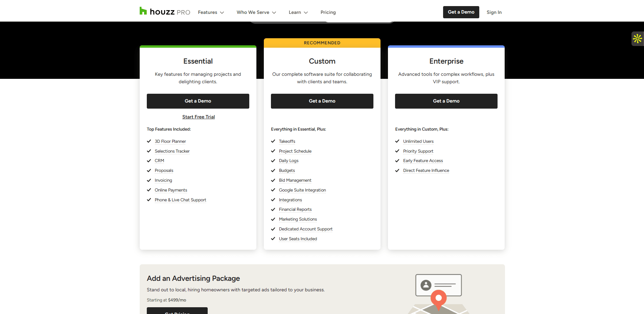Open the green asterisk widget icon

pos(637,39)
